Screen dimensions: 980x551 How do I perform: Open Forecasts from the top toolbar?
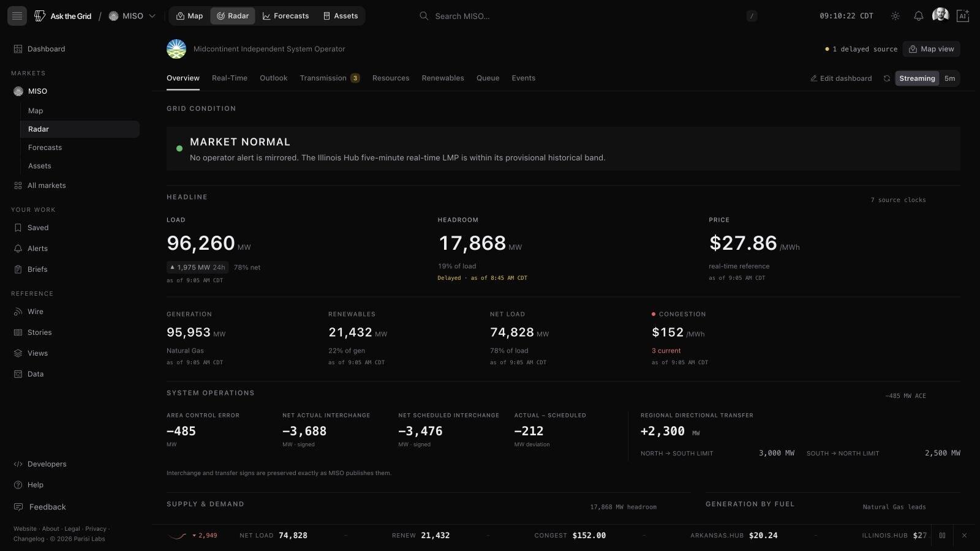(x=285, y=16)
